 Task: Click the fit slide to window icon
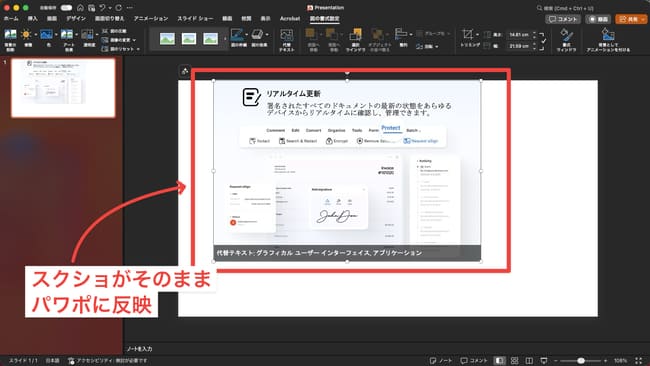tap(638, 361)
